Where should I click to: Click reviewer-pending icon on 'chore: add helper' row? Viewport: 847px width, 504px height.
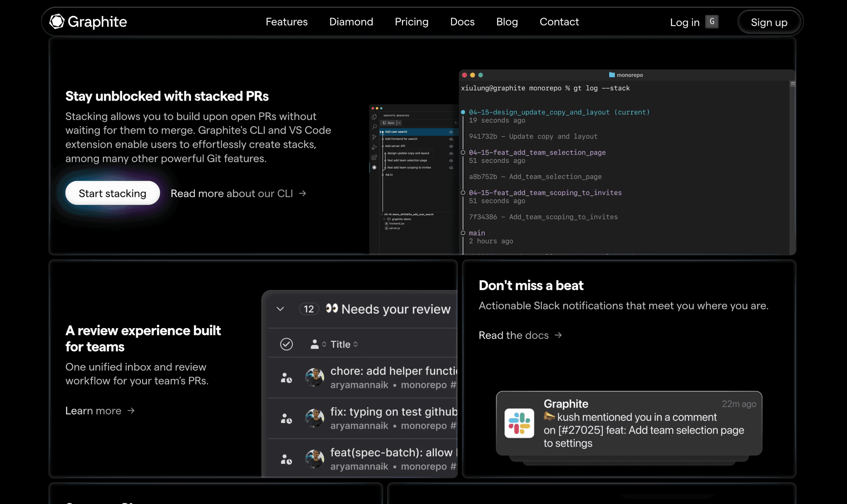click(286, 378)
